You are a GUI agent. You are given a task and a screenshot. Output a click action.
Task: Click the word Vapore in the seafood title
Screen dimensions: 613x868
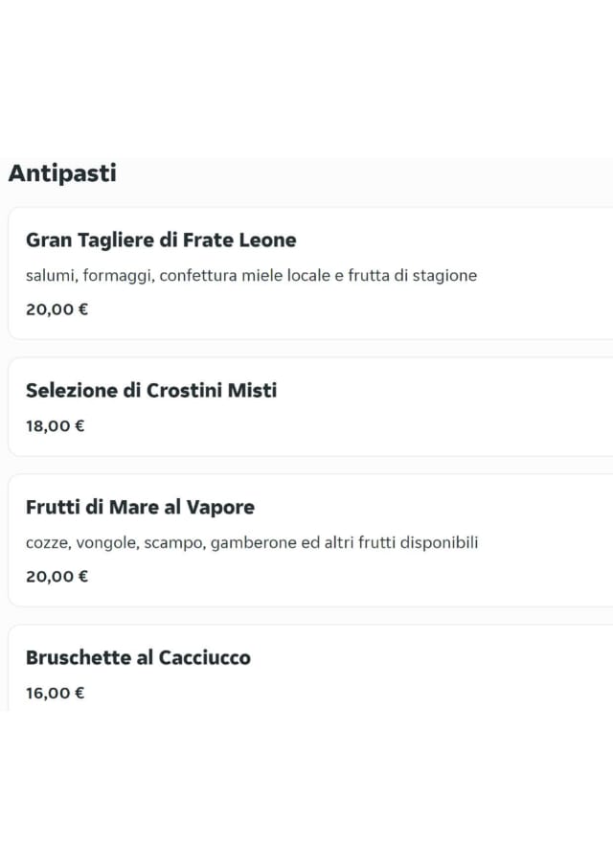[x=221, y=508]
